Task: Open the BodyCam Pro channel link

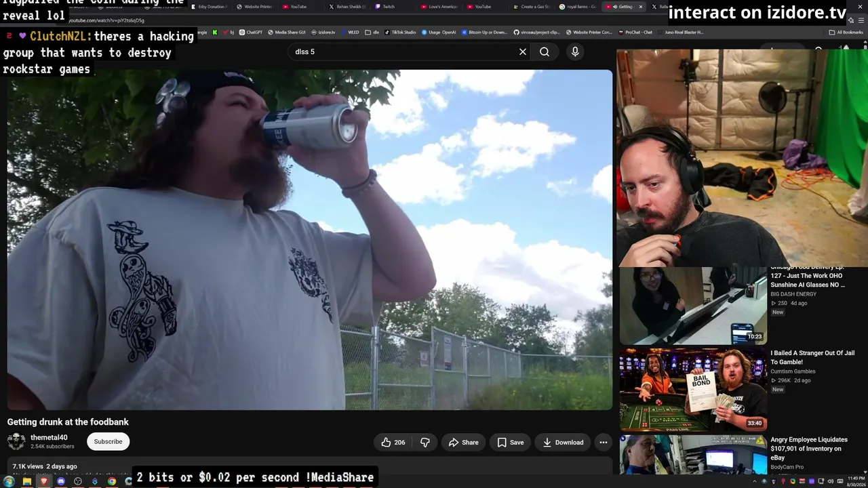Action: pyautogui.click(x=787, y=467)
